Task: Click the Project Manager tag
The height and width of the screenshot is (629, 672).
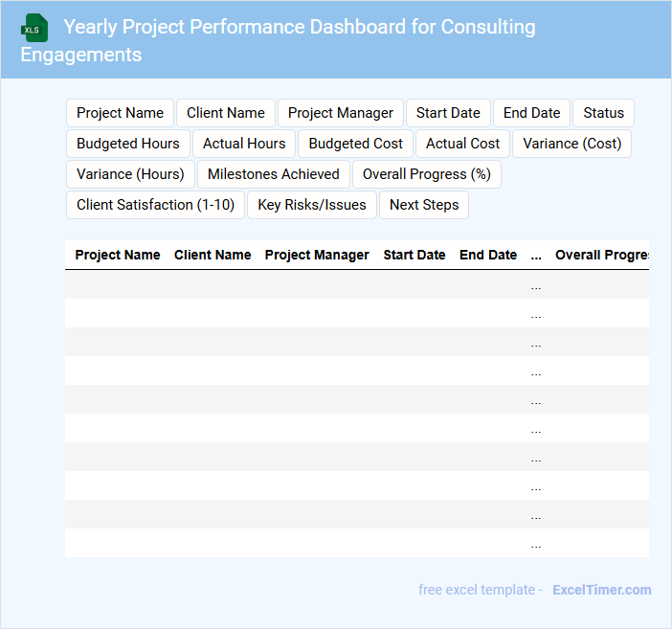Action: click(x=341, y=113)
